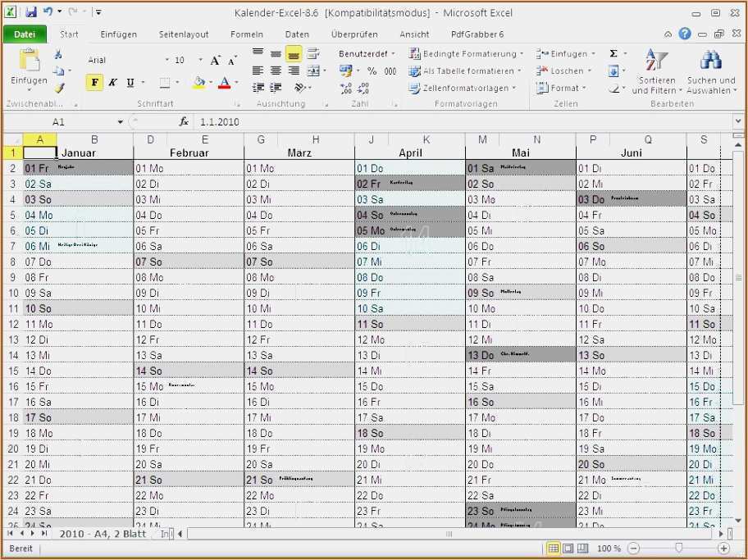This screenshot has width=748, height=560.
Task: Open clear eraser icon
Action: coord(614,89)
